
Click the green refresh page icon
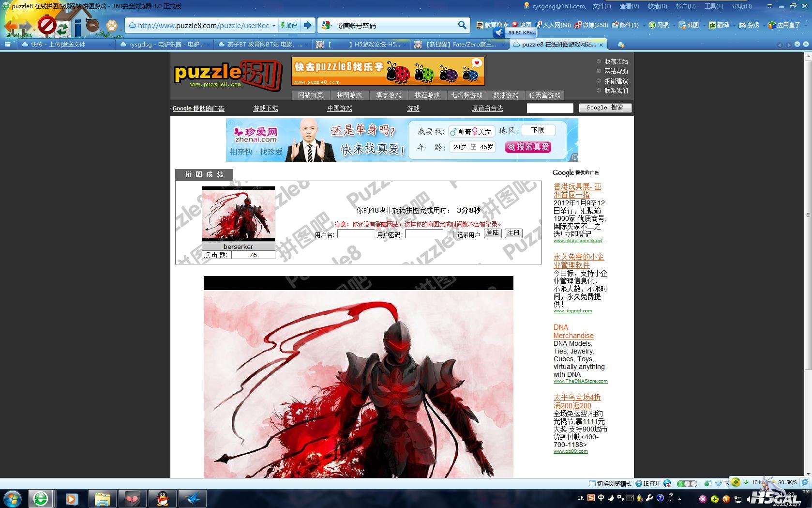[62, 28]
